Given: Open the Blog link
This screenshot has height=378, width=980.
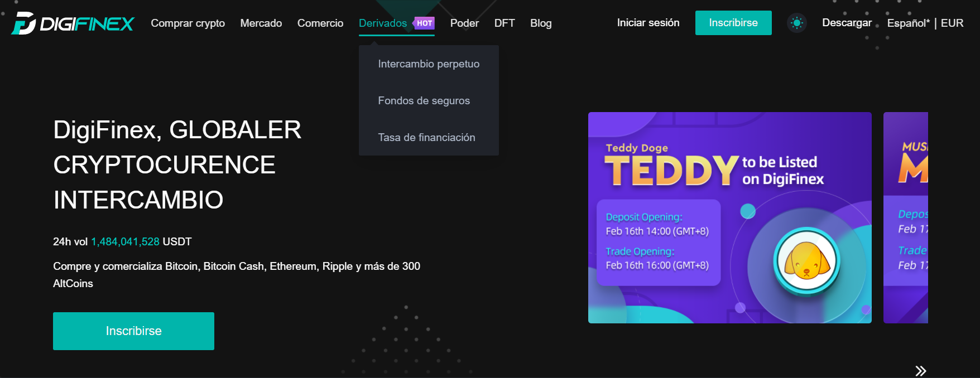Looking at the screenshot, I should [x=541, y=23].
